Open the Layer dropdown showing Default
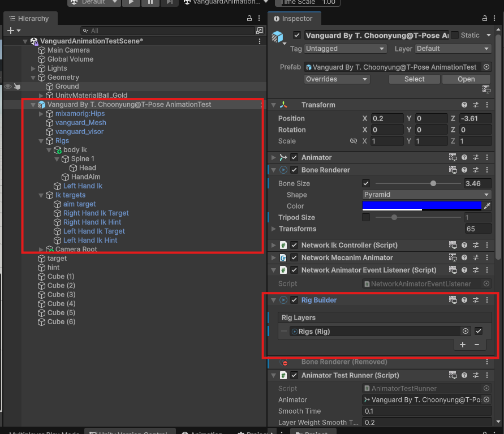Screen dimensions: 504x434 click(x=453, y=49)
